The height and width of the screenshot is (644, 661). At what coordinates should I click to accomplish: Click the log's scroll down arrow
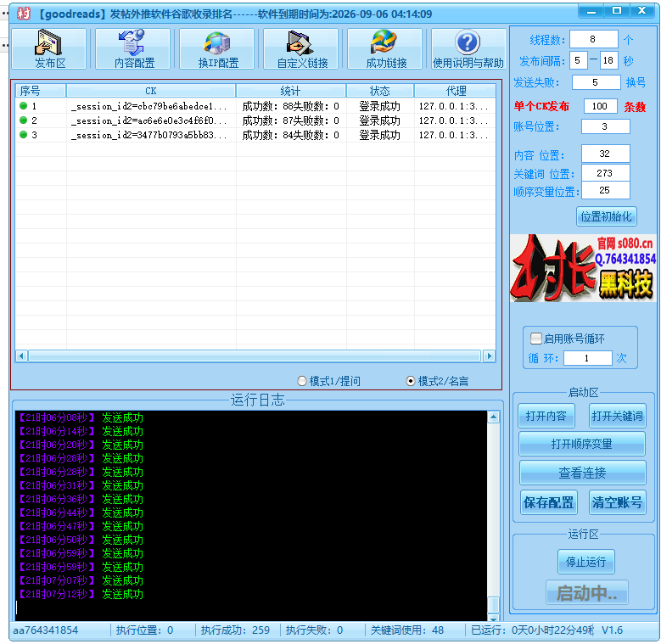[x=493, y=618]
